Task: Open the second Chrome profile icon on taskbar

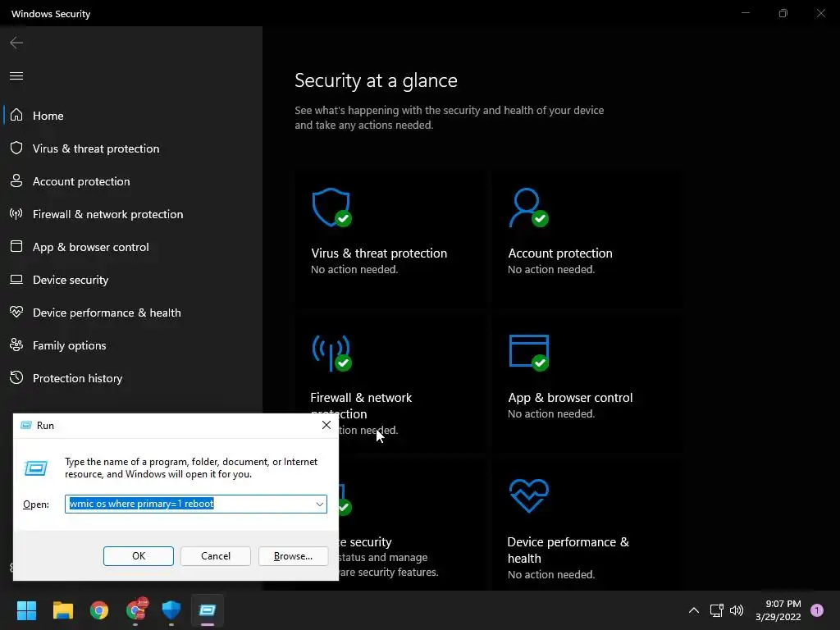Action: [135, 610]
